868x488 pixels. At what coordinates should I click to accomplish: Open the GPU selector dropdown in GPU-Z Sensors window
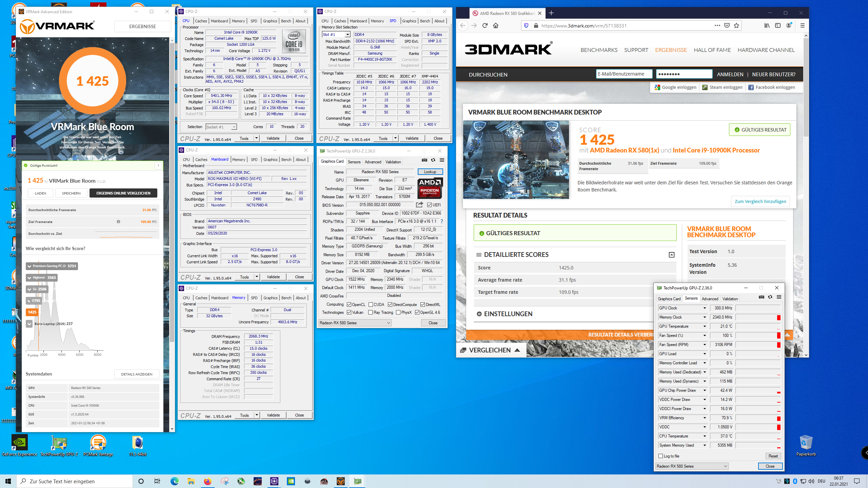pyautogui.click(x=692, y=466)
